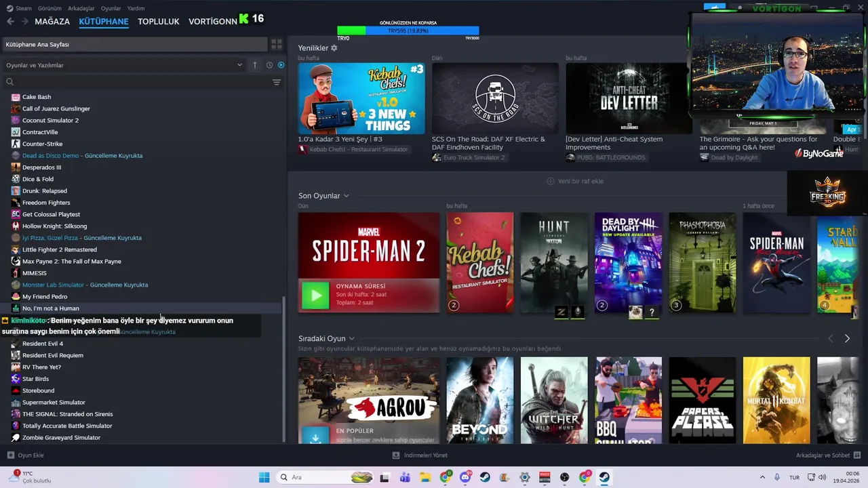
Task: Expand the Sıradaki Oyun shelf dropdown
Action: coord(351,338)
